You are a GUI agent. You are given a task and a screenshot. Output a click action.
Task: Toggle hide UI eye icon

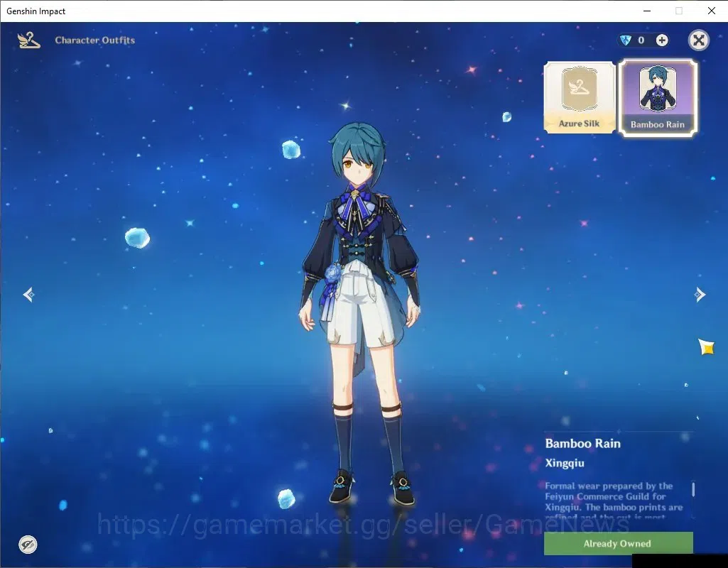pos(28,545)
